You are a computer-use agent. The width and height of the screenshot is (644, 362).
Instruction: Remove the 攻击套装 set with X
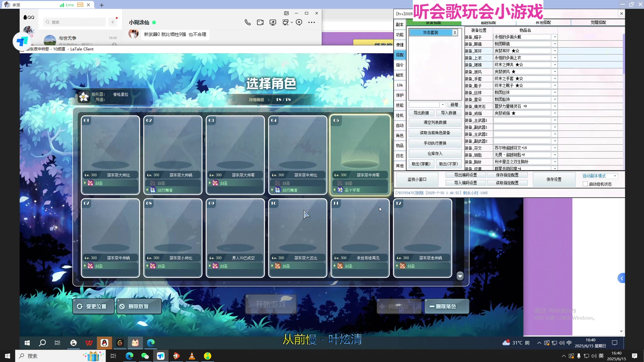pyautogui.click(x=455, y=32)
